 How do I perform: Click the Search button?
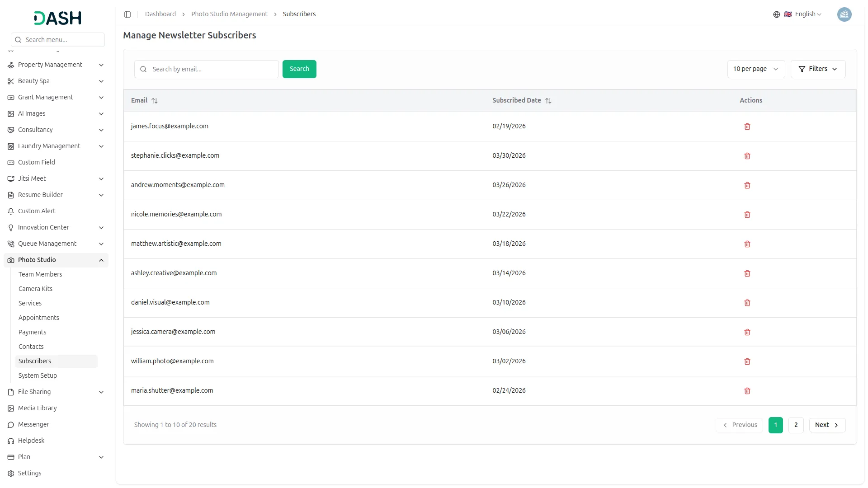tap(299, 69)
